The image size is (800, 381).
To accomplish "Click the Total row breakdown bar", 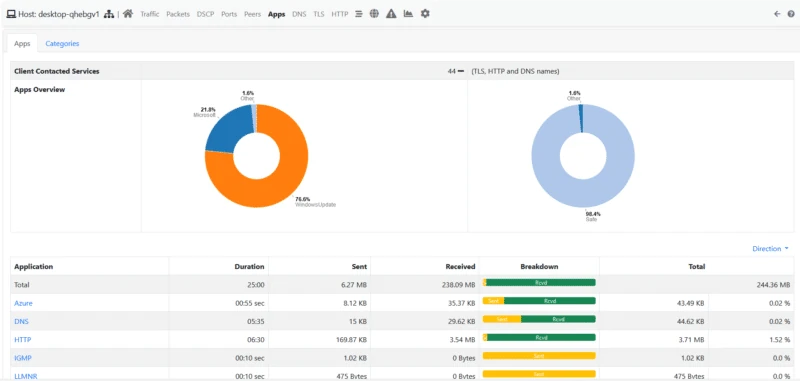I will pos(539,283).
